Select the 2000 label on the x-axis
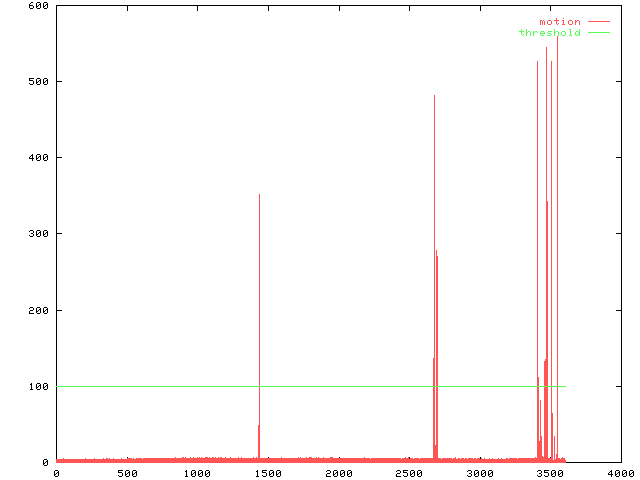 point(338,473)
